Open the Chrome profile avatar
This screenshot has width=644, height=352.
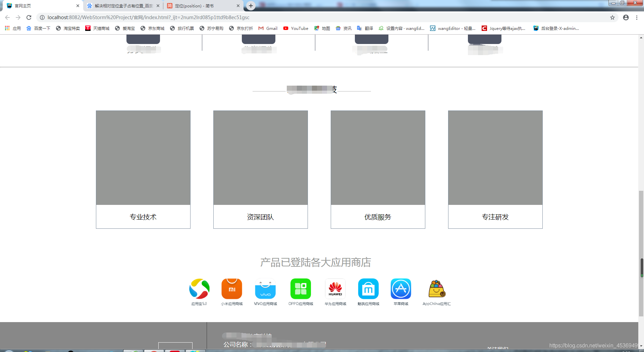[626, 17]
